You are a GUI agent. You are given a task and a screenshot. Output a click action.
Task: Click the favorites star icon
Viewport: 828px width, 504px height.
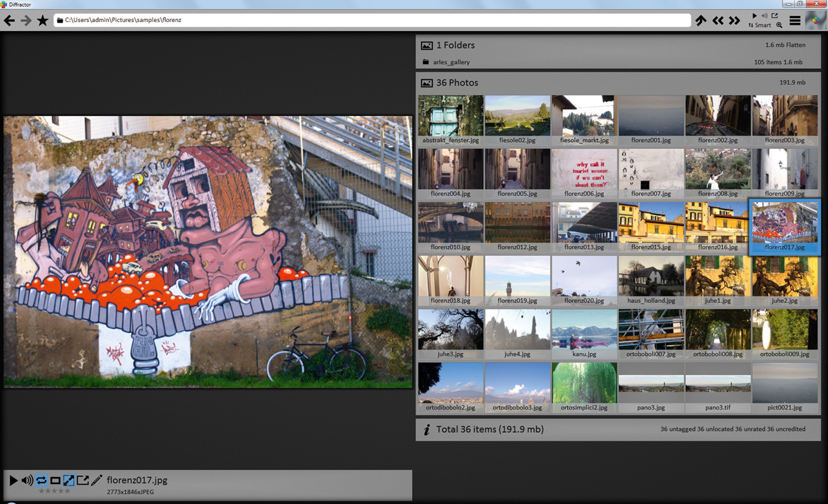[43, 21]
